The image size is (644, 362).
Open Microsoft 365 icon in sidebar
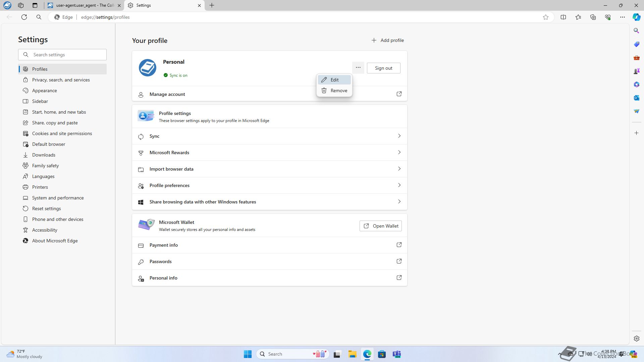coord(636,84)
